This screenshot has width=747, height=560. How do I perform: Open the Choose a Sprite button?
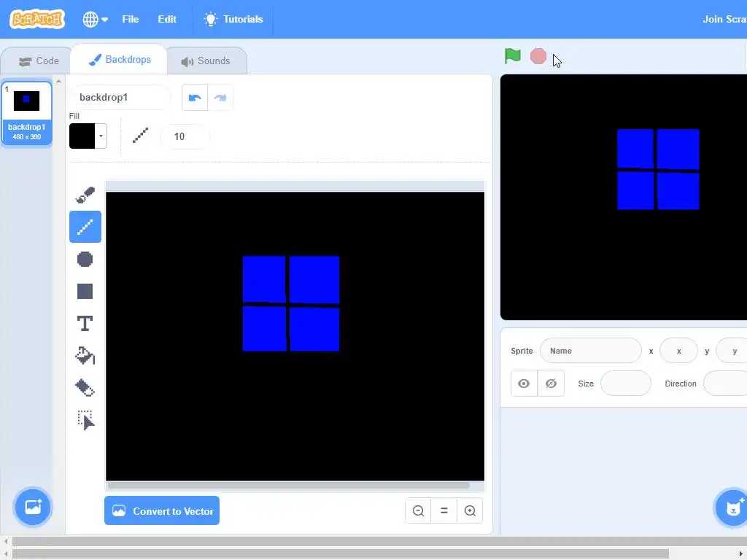click(x=732, y=507)
